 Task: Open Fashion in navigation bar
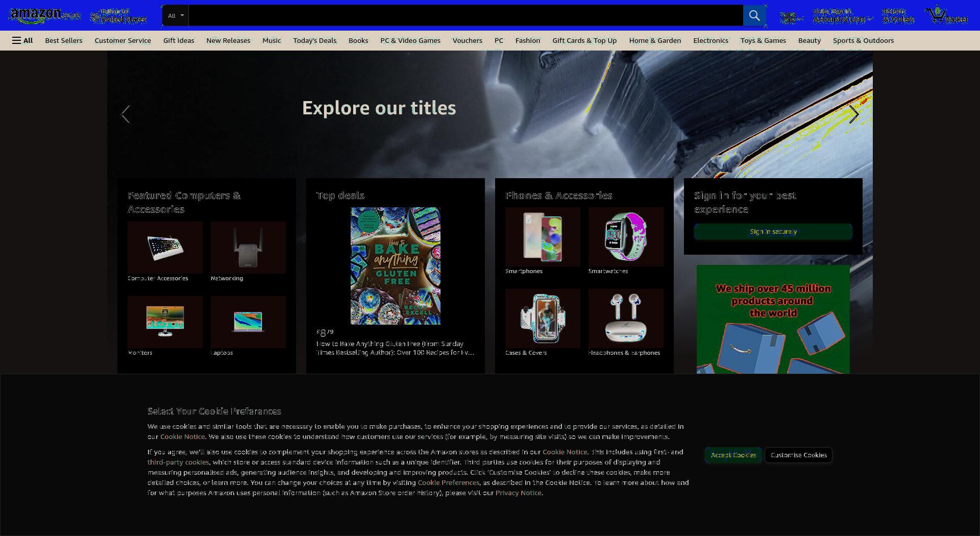click(528, 40)
